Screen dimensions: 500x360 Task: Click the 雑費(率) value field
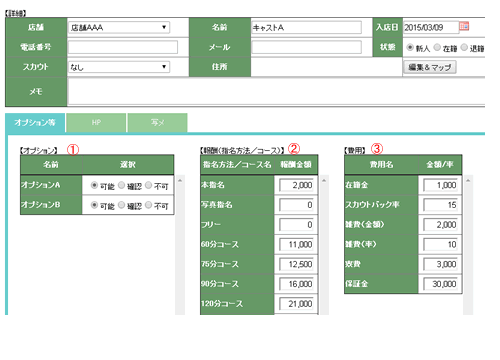click(x=440, y=244)
